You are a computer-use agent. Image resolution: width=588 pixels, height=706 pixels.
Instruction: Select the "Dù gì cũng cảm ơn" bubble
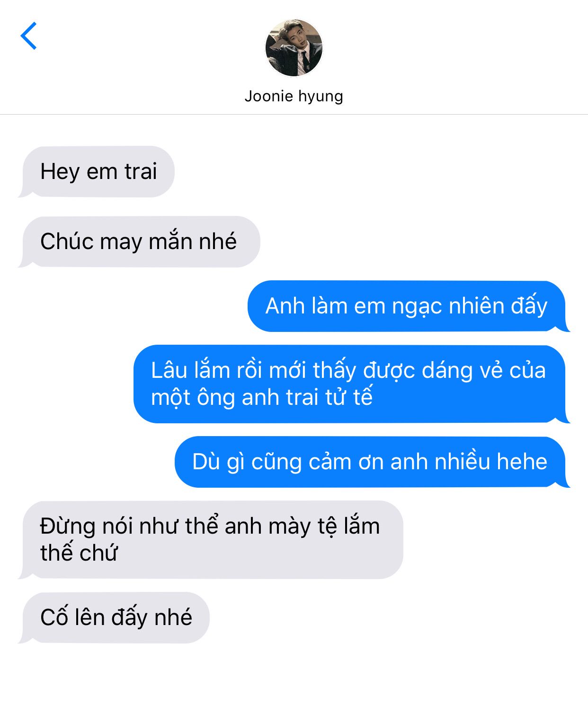point(372,462)
